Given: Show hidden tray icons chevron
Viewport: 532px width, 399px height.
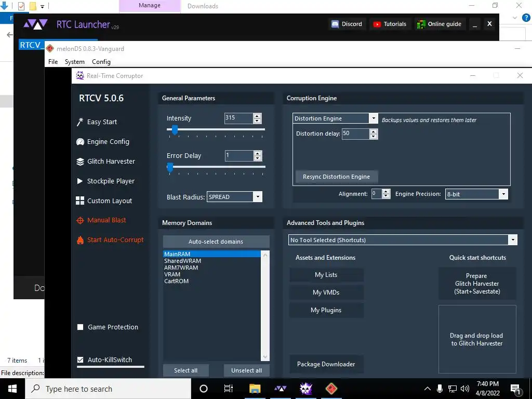Looking at the screenshot, I should [428, 389].
